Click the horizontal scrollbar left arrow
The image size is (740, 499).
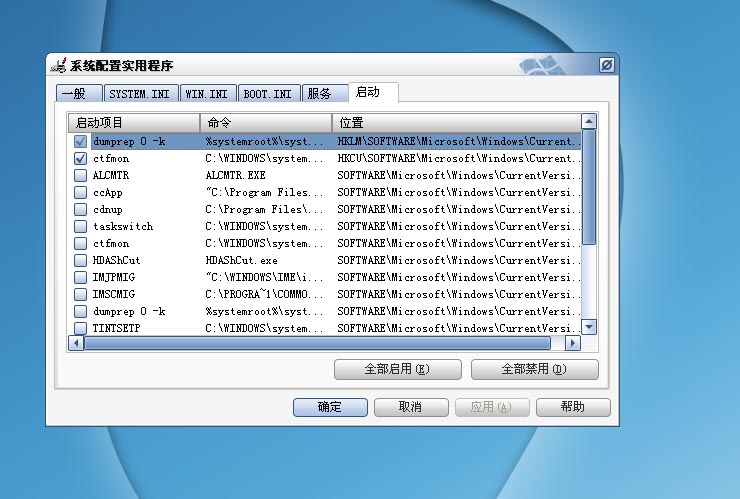[x=76, y=343]
